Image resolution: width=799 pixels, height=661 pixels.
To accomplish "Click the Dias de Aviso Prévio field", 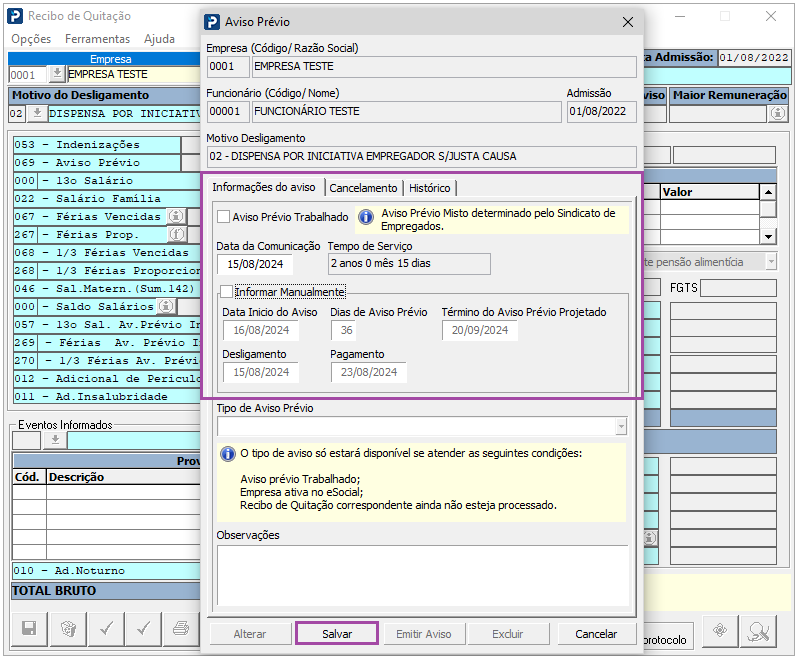I will coord(344,330).
